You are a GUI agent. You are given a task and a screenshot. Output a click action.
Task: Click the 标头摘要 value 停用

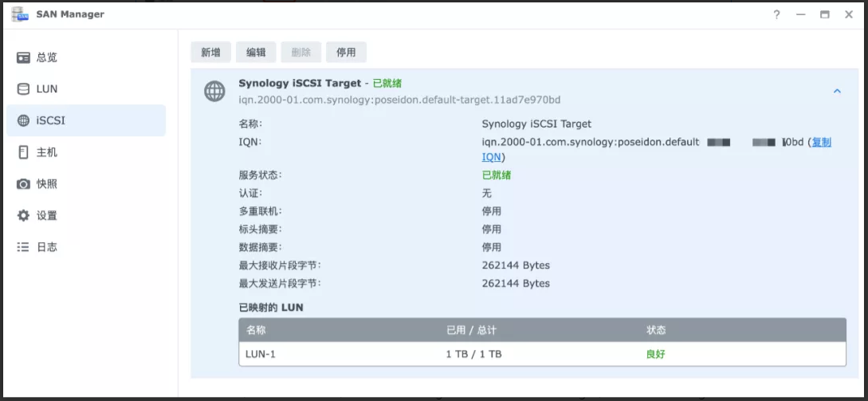[x=492, y=229]
